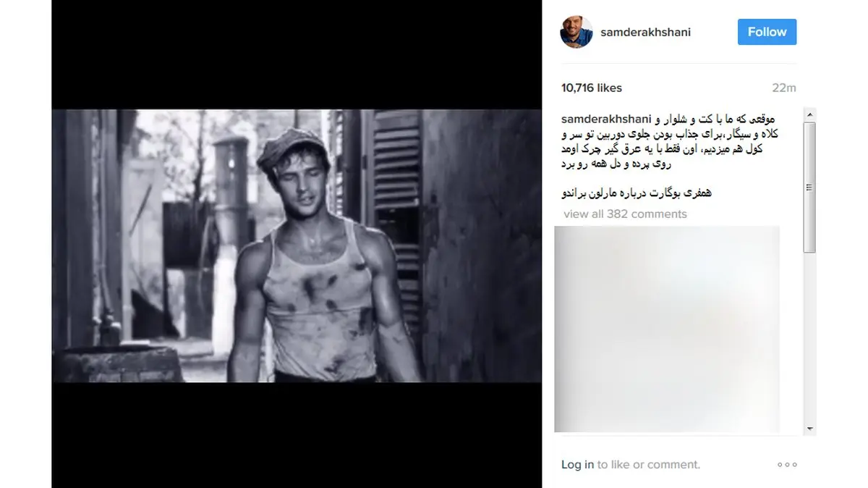Open the samderakhshani profile avatar
The image size is (868, 488).
pyautogui.click(x=576, y=32)
